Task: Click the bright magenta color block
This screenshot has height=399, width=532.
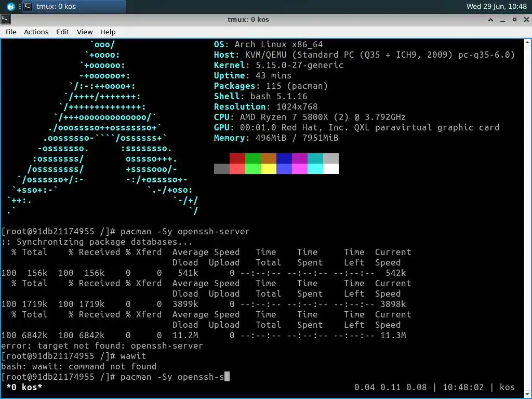Action: pos(300,169)
